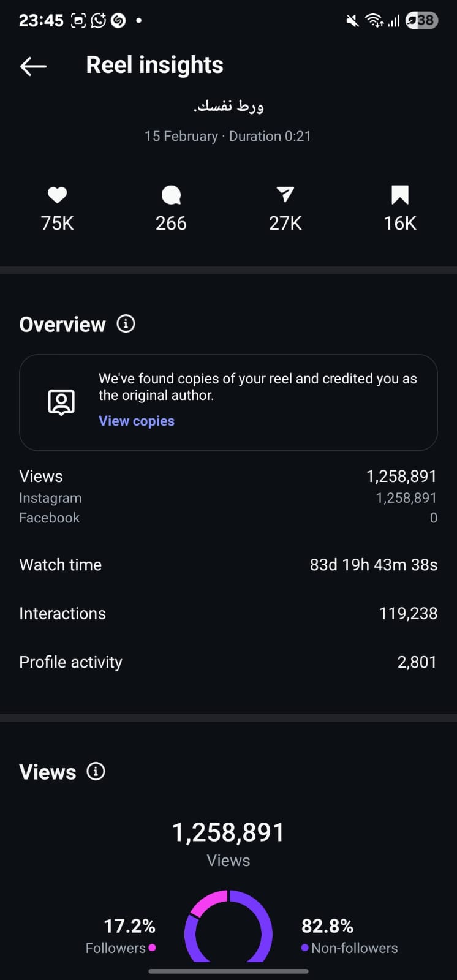Tap the views donut chart
The width and height of the screenshot is (457, 980).
point(228,926)
